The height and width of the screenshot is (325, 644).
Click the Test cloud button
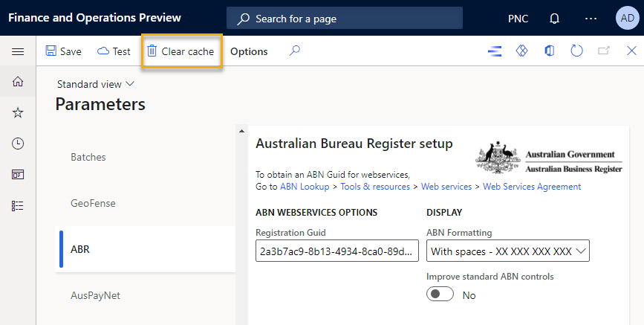coord(114,51)
